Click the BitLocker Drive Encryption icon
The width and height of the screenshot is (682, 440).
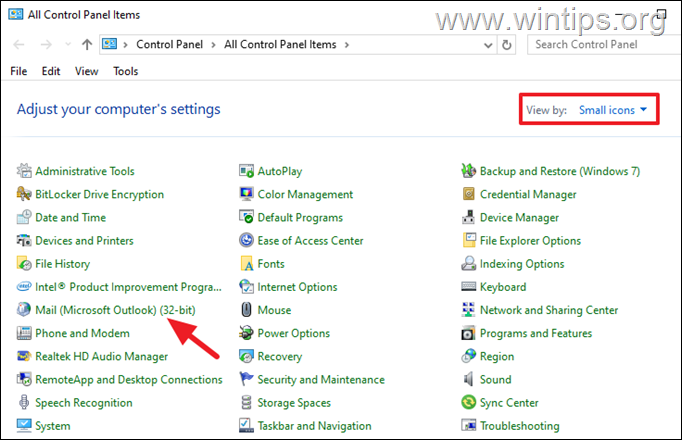[x=24, y=194]
